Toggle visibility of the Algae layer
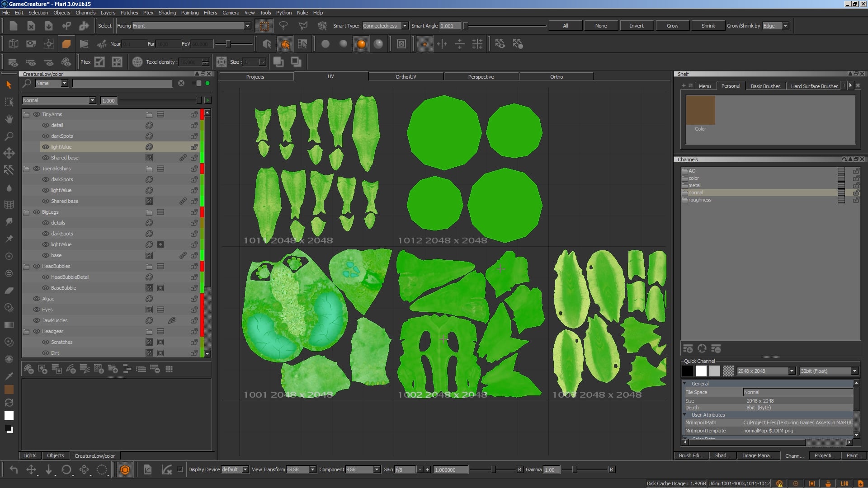868x488 pixels. coord(37,299)
